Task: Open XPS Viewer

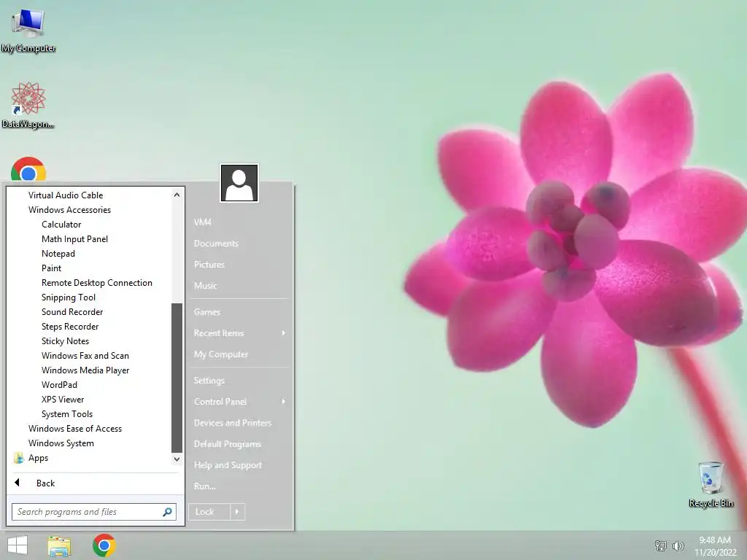Action: pos(63,400)
